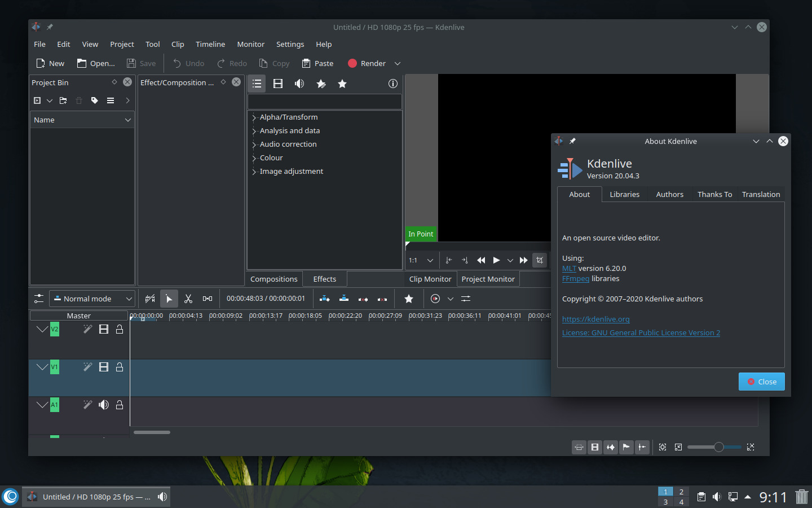Hide the V1 video track

104,367
